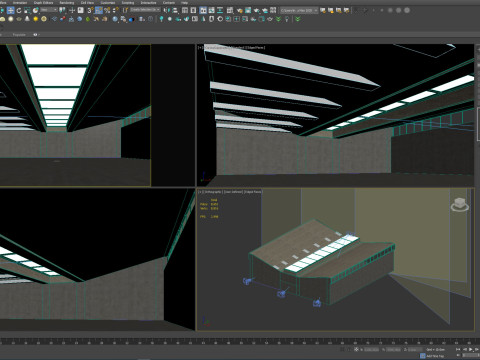480x360 pixels.
Task: Open the Curve Editor
Action: (211, 10)
